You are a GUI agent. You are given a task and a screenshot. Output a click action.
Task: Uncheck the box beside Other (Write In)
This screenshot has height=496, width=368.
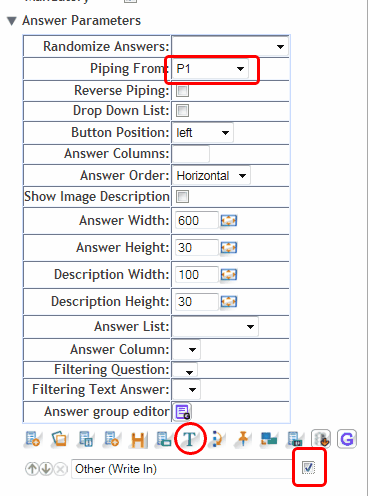click(308, 468)
